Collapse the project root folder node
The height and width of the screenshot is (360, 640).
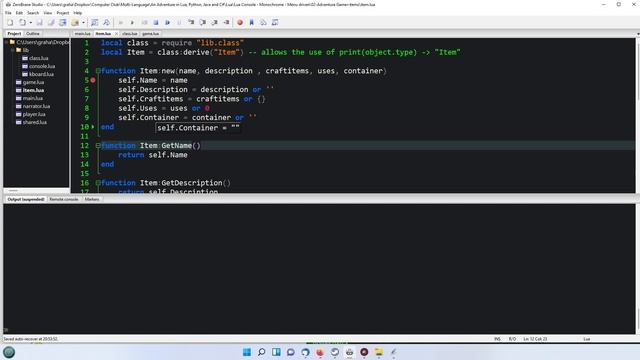[6, 42]
